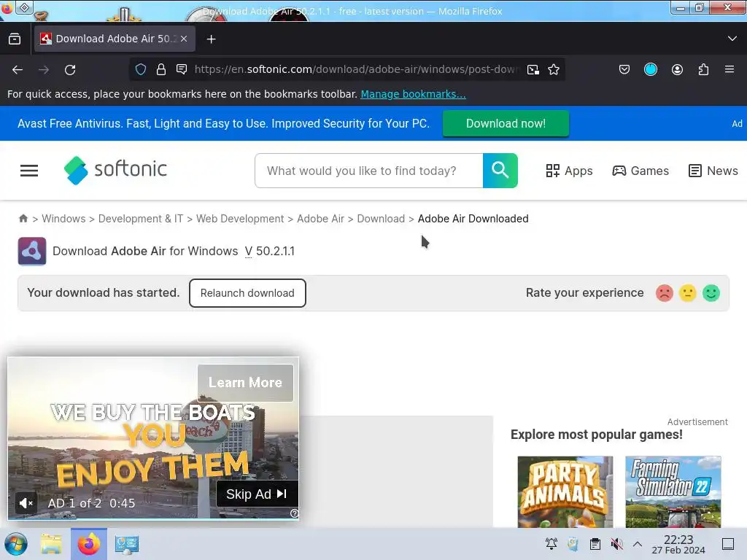Open the clock showing 22:23
This screenshot has height=560, width=747.
point(678,544)
